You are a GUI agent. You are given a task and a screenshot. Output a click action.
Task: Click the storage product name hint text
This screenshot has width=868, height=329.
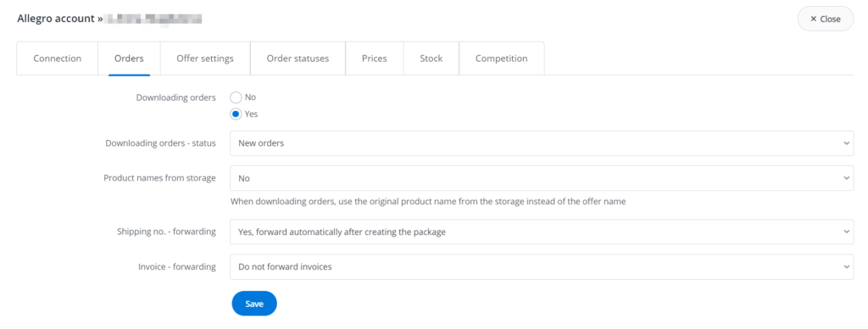pyautogui.click(x=428, y=202)
